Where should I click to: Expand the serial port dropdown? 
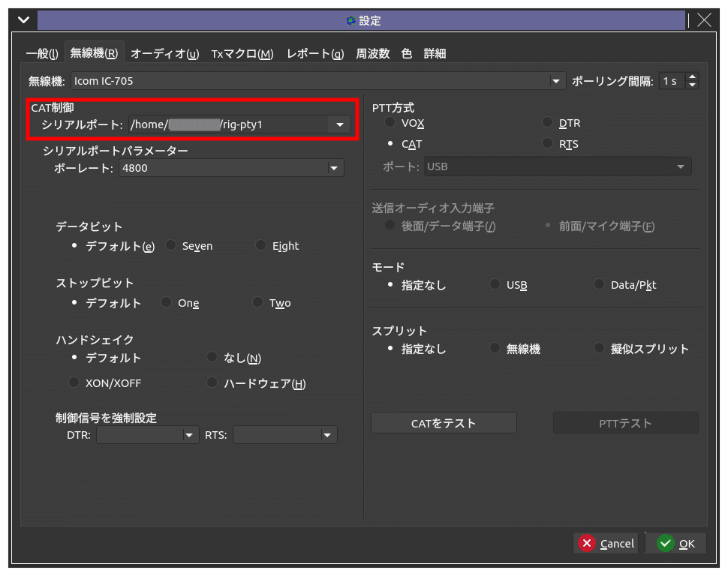pyautogui.click(x=339, y=124)
